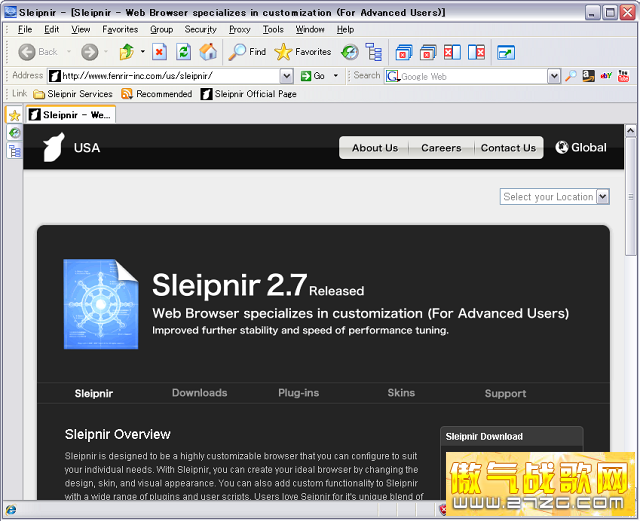This screenshot has width=640, height=521.
Task: Open the Edit menu
Action: tap(51, 29)
